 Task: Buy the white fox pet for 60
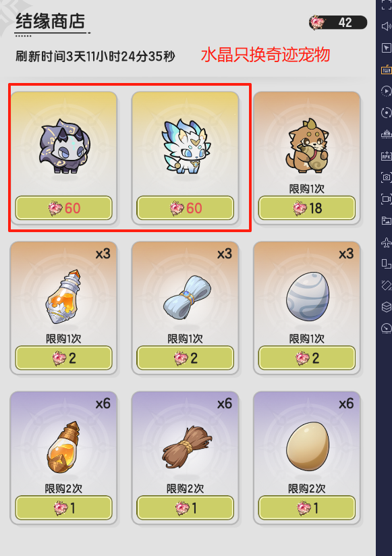(x=186, y=208)
